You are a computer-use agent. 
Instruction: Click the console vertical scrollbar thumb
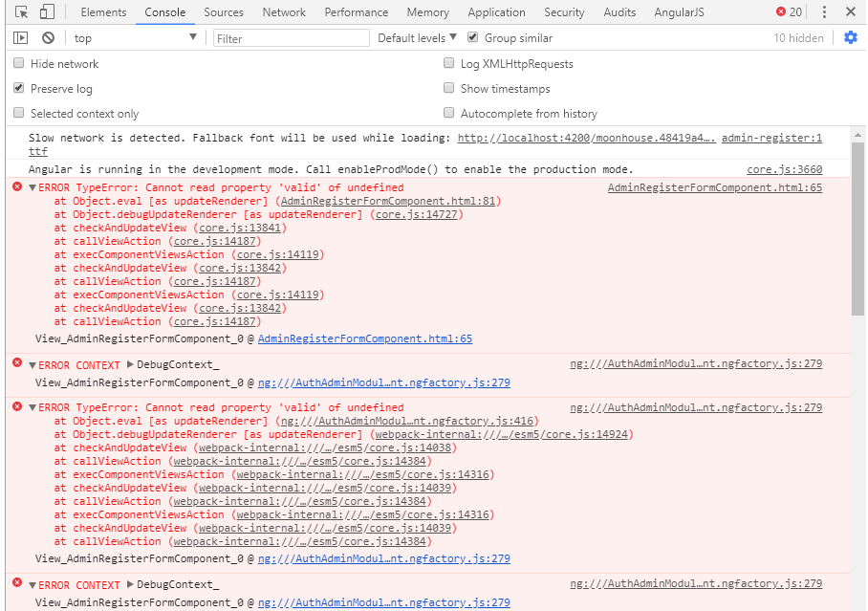click(x=857, y=229)
